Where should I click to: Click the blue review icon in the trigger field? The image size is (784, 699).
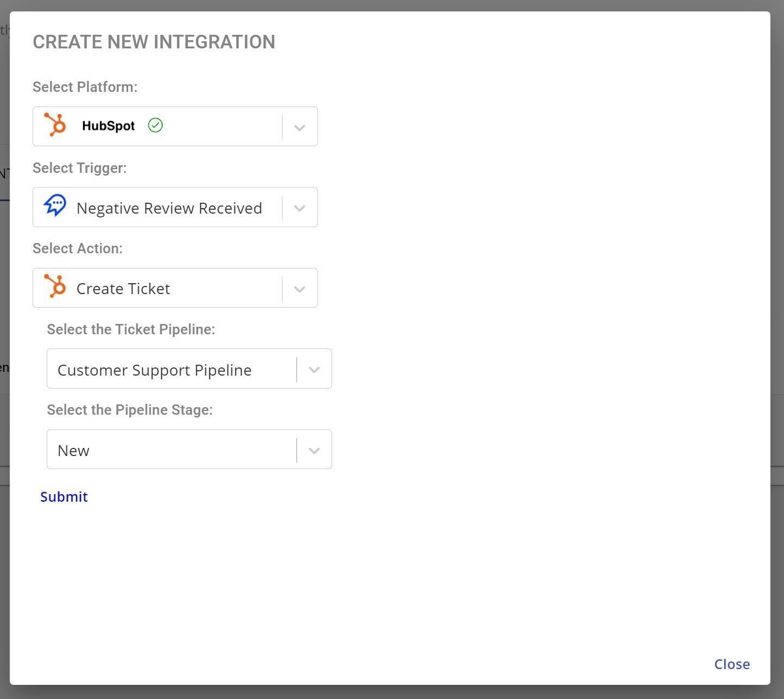55,206
